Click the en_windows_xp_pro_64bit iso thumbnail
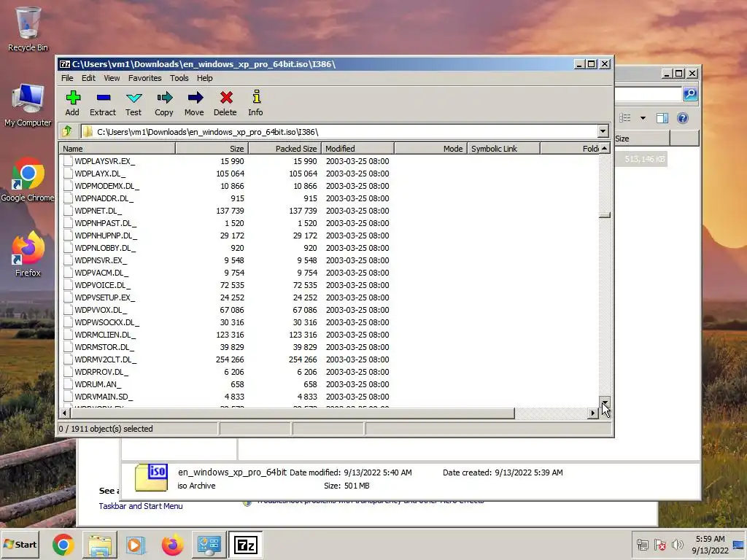The width and height of the screenshot is (747, 560). [x=151, y=478]
